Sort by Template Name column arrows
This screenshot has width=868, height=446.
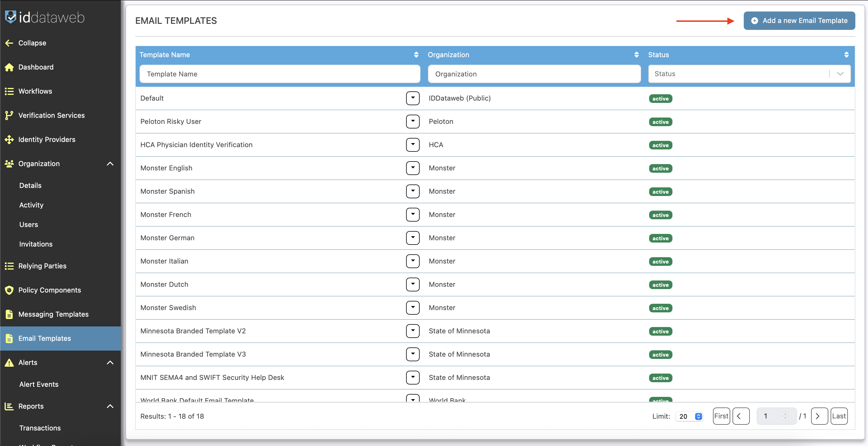point(416,55)
